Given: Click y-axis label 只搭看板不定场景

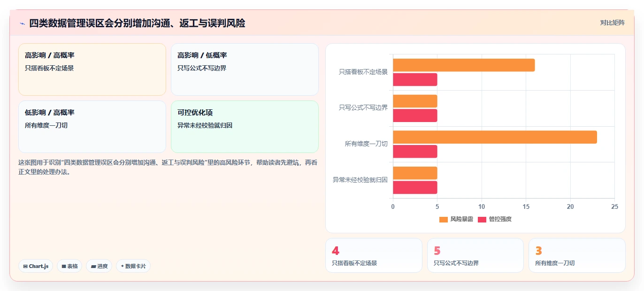Looking at the screenshot, I should [x=363, y=72].
